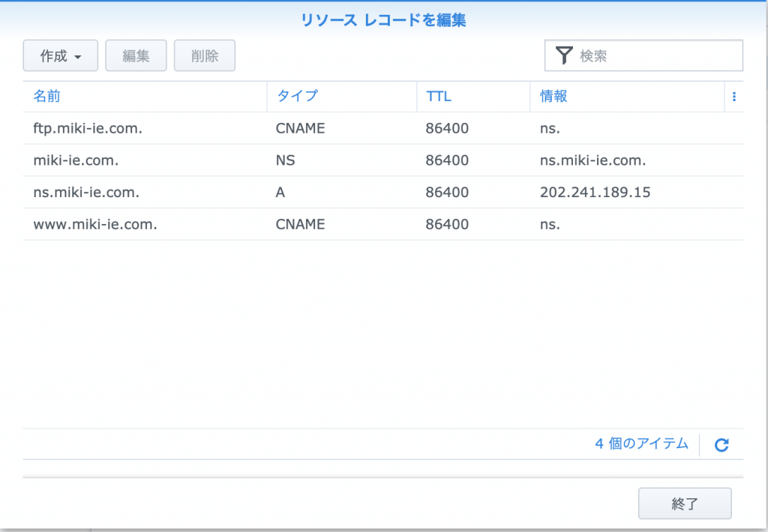Sort by the 情報 column header

[553, 97]
